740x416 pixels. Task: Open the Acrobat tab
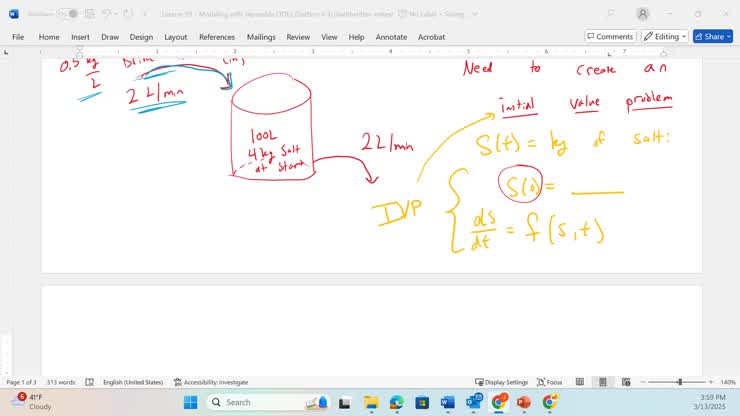431,37
